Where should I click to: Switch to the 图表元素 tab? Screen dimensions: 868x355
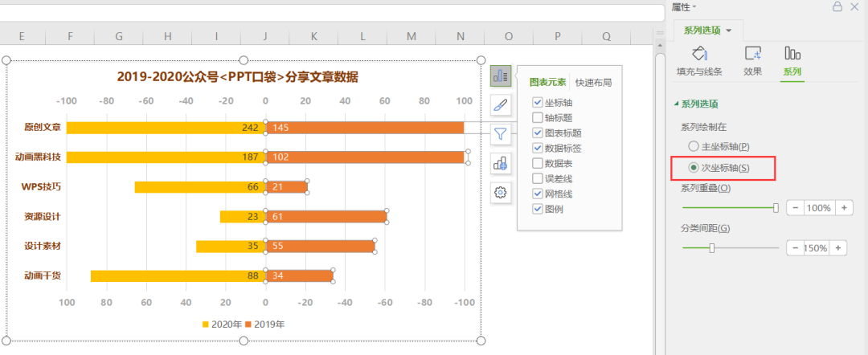pos(548,83)
